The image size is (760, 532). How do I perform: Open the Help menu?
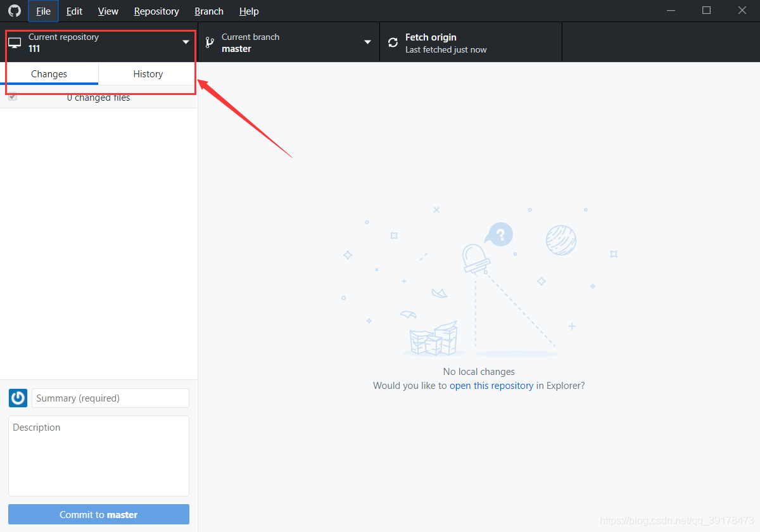249,11
